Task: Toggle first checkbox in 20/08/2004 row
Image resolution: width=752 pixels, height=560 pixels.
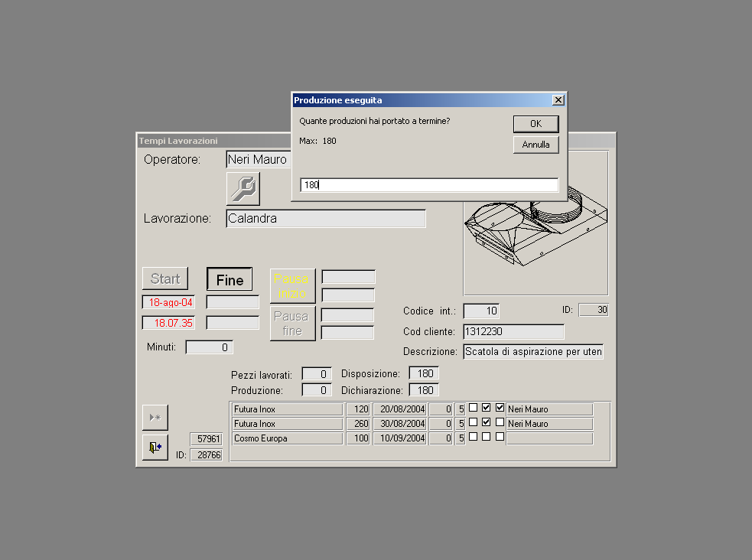Action: (473, 408)
